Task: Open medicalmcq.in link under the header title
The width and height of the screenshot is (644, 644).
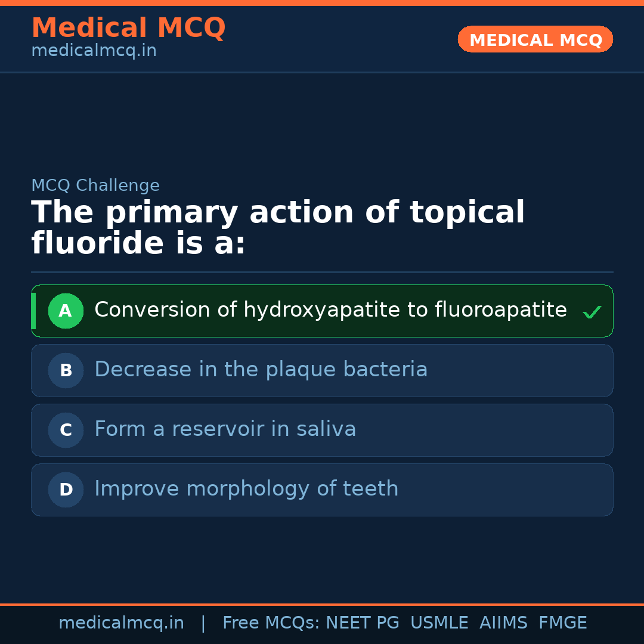Action: [94, 51]
